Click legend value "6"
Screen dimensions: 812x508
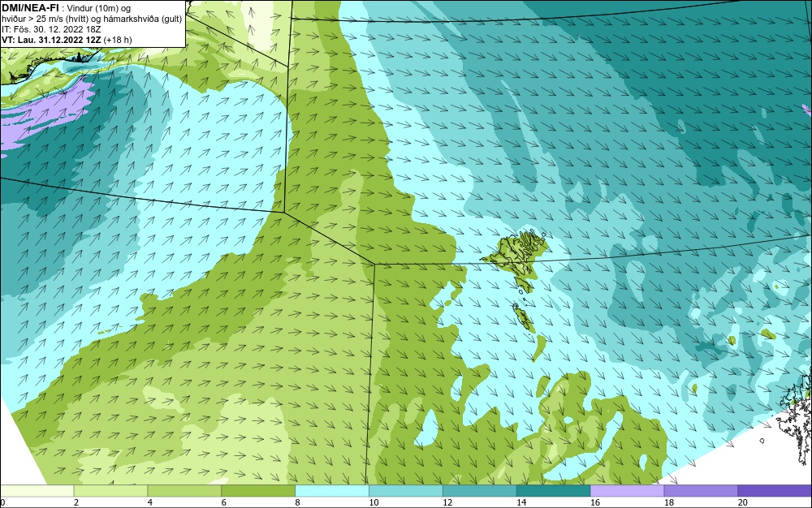[224, 502]
